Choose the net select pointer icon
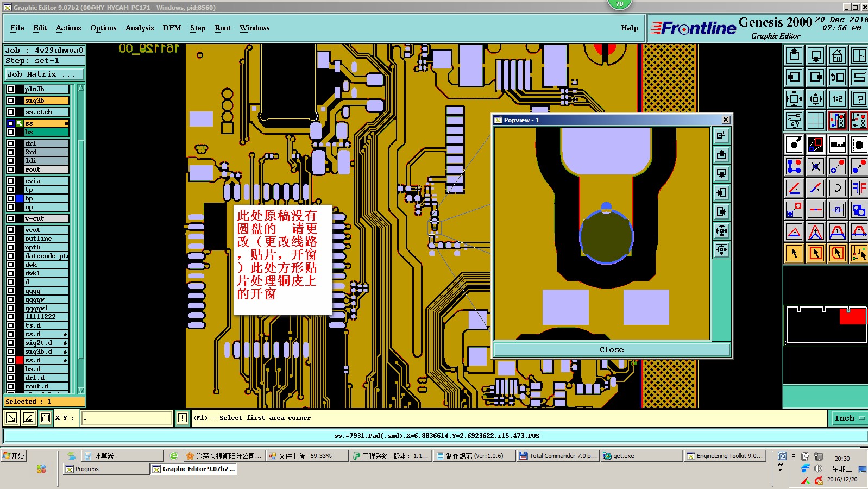This screenshot has width=868, height=489. [x=859, y=253]
